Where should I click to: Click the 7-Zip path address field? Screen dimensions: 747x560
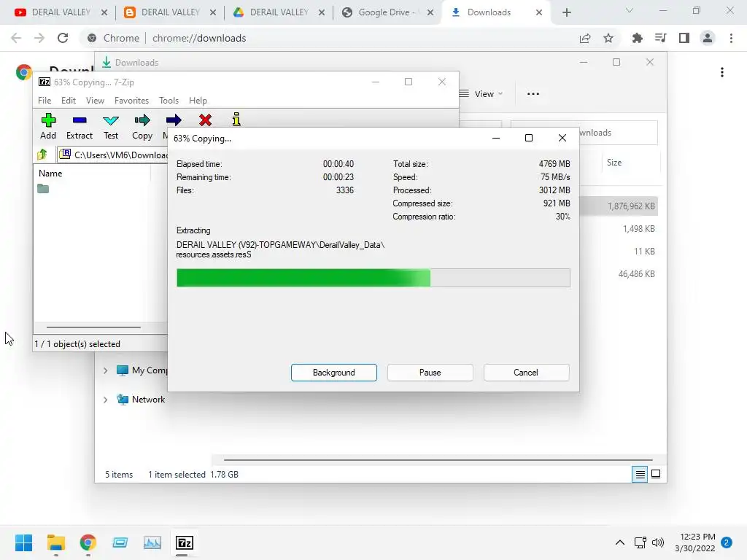pyautogui.click(x=112, y=155)
